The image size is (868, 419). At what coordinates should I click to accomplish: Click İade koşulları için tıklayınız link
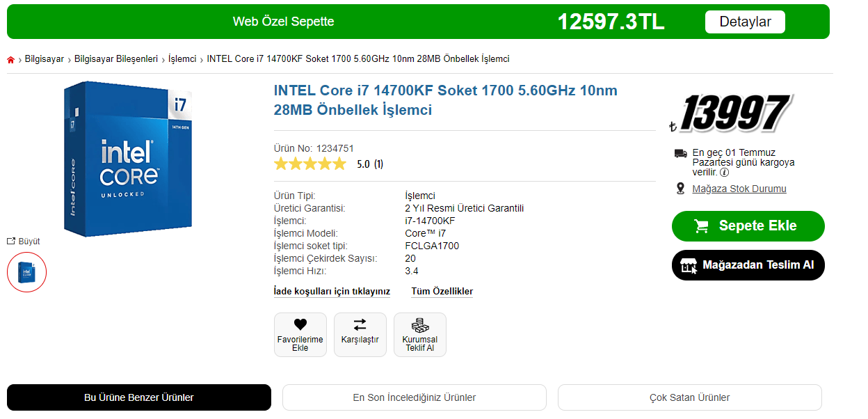(x=332, y=292)
